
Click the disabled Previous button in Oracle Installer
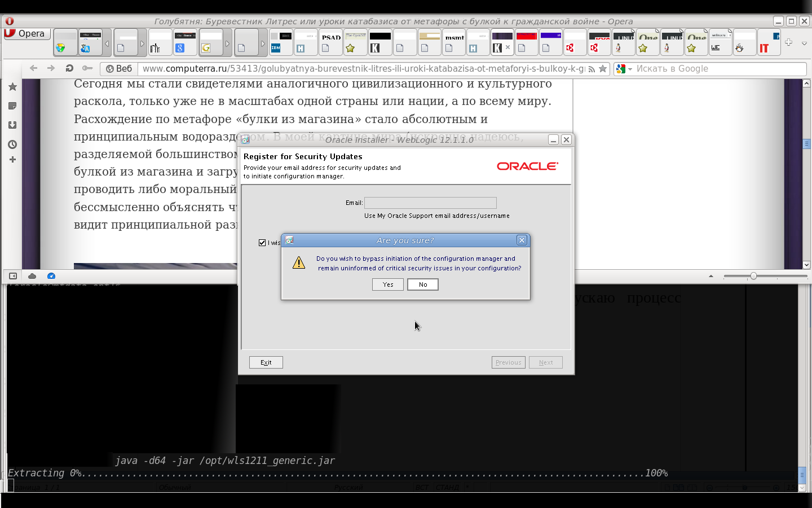(x=509, y=362)
